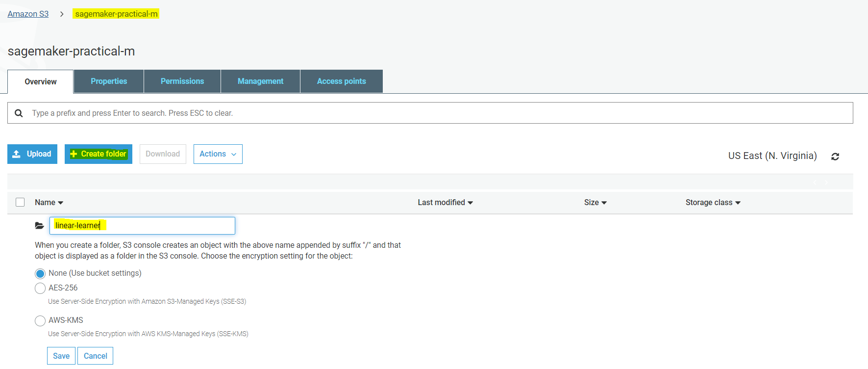Choose AWS-KMS encryption option
The image size is (868, 369).
[40, 320]
